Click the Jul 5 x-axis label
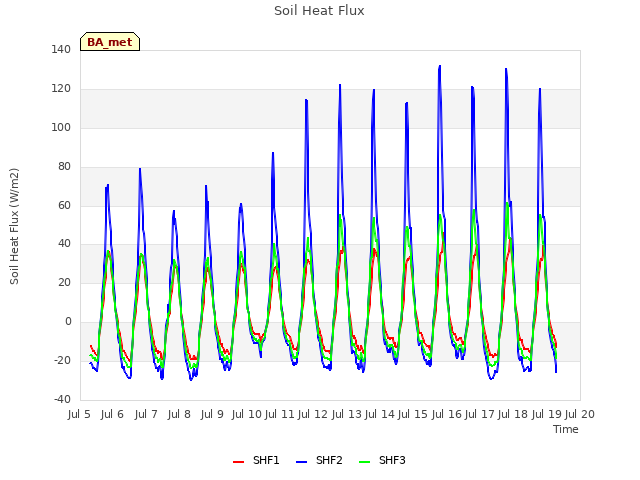This screenshot has height=480, width=640. pos(79,414)
